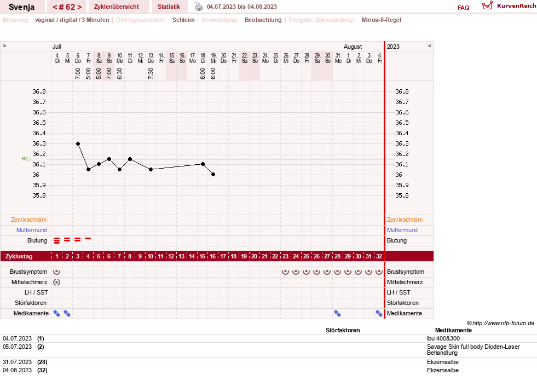
Task: Click the Störfaktoren column header in the table
Action: pos(343,330)
